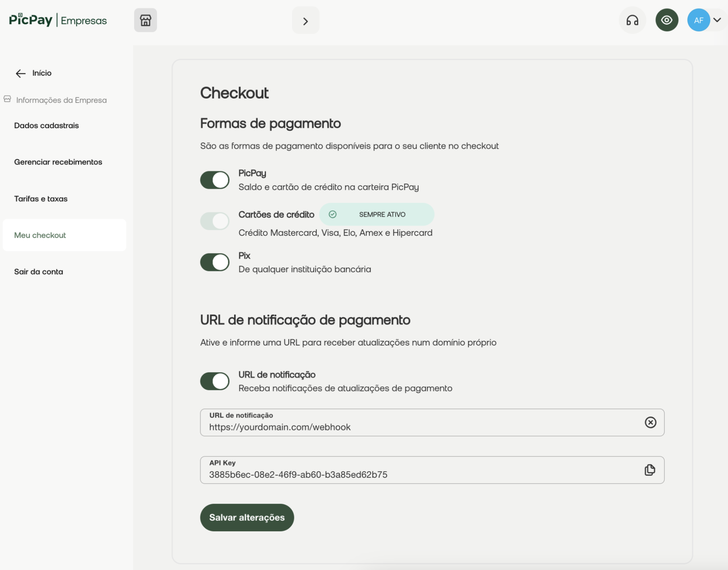Disable URL de notificação toggle
728x570 pixels.
pos(215,381)
